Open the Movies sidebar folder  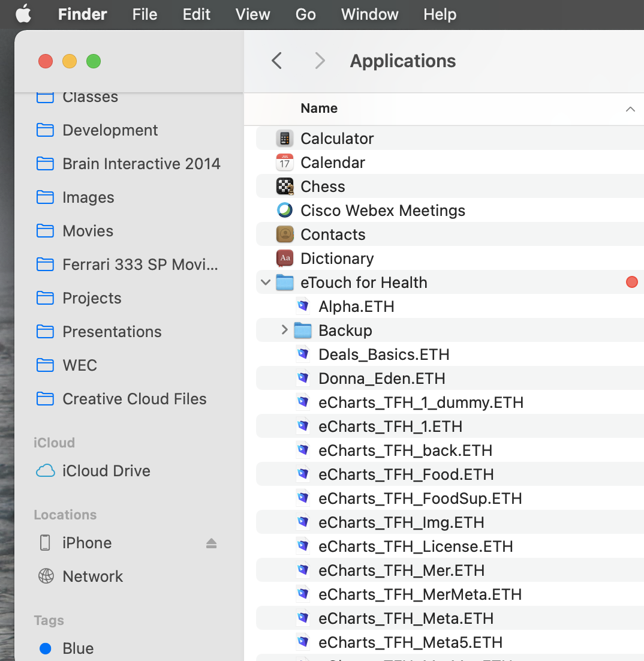88,230
